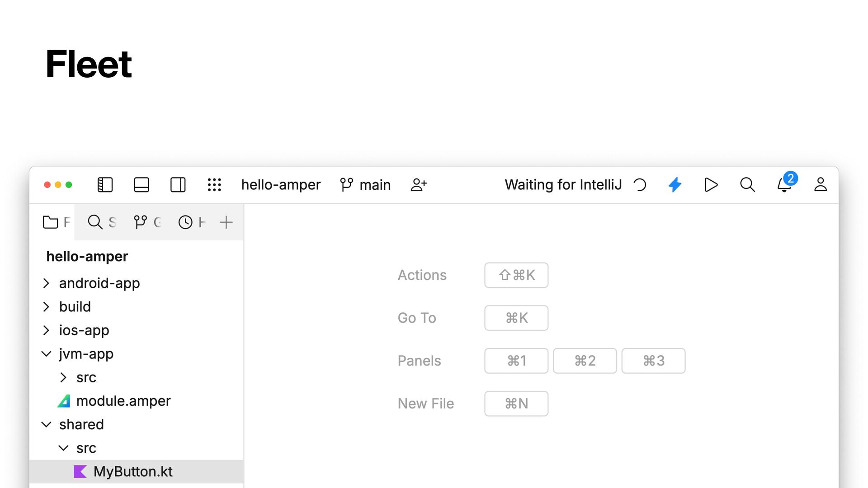Click the Waiting for IntelliJ status text

(x=563, y=185)
